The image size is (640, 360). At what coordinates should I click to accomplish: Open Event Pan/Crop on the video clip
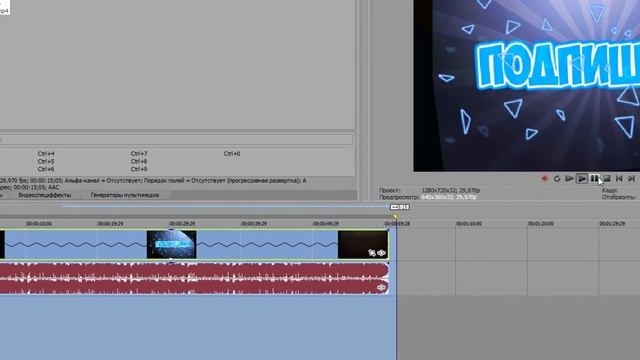(371, 253)
